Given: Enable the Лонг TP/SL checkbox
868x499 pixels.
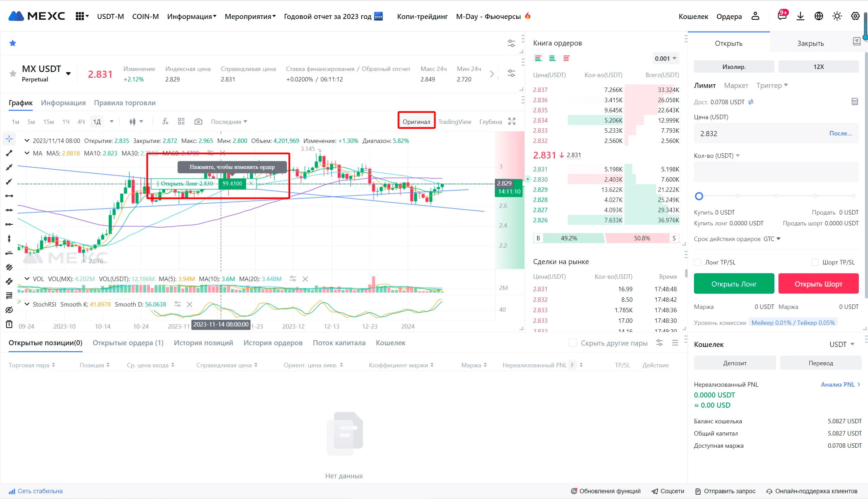Looking at the screenshot, I should click(698, 262).
